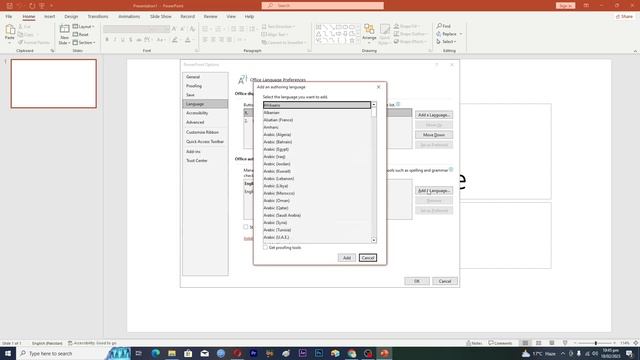The image size is (640, 360).
Task: Enable the Get proofing tools checkbox
Action: coord(265,247)
